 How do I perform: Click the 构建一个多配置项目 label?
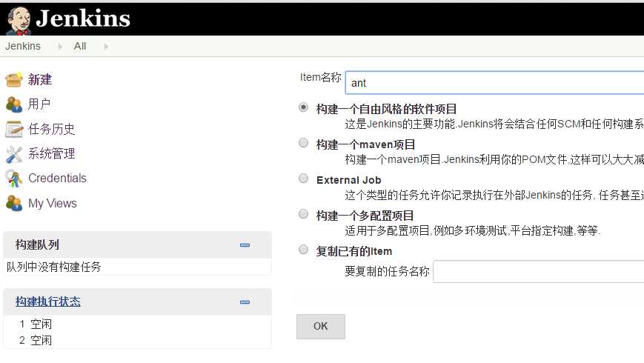(365, 216)
